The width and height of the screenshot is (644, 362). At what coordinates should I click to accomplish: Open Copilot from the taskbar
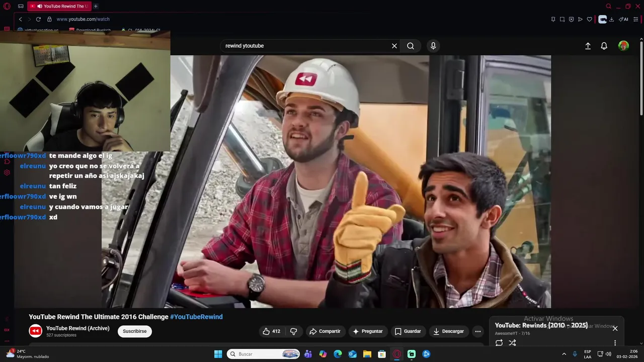tap(323, 354)
